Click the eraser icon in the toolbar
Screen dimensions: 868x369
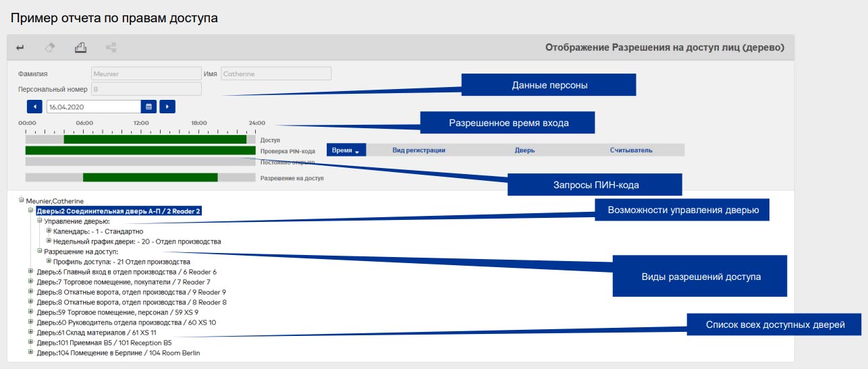coord(50,48)
